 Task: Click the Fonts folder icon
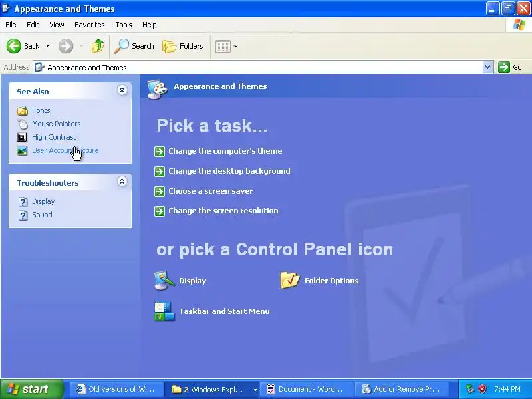coord(23,110)
